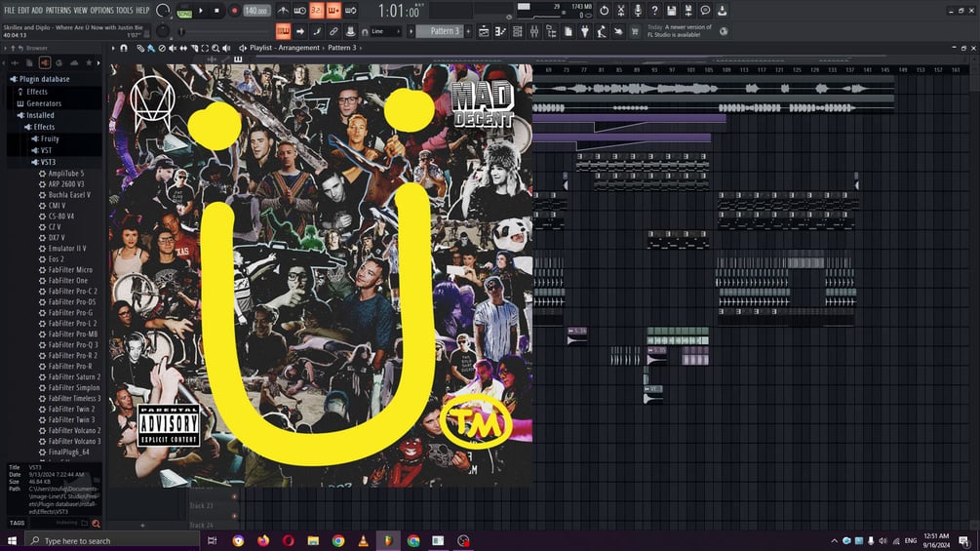Select the playlist zoom magnifier tool

216,48
